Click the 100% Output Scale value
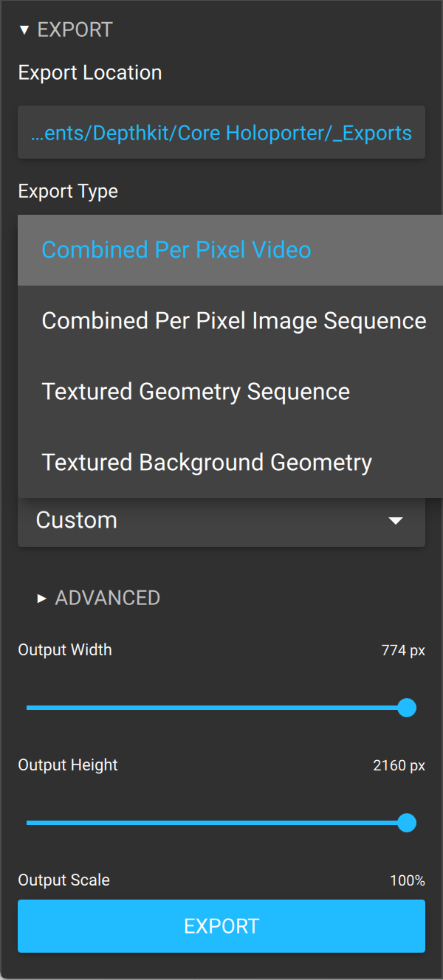 tap(408, 880)
